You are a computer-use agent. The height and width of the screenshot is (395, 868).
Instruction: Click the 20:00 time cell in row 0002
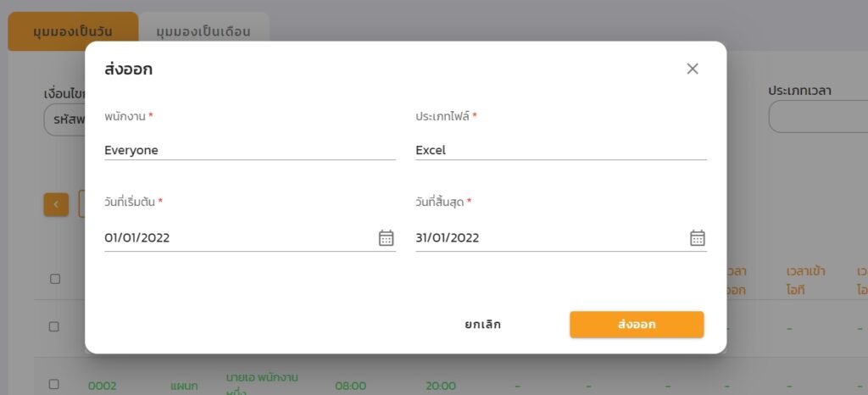441,386
